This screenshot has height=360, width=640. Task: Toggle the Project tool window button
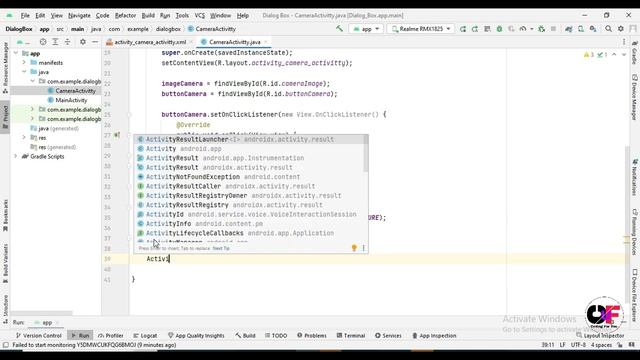click(x=5, y=117)
